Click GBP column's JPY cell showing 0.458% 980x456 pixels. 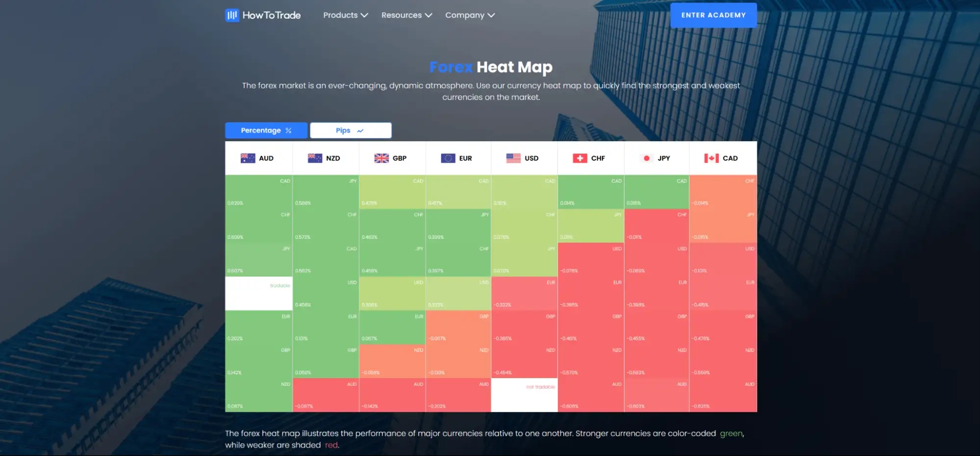392,259
